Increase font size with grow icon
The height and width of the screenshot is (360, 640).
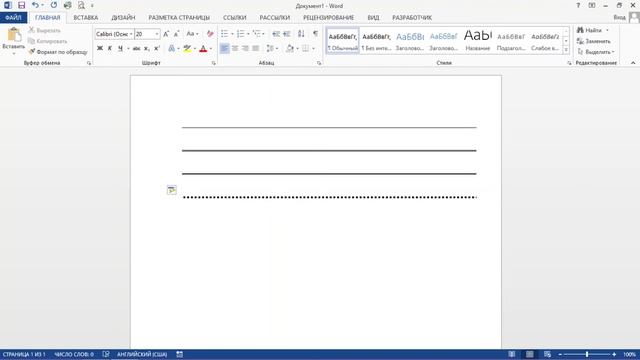pos(166,34)
